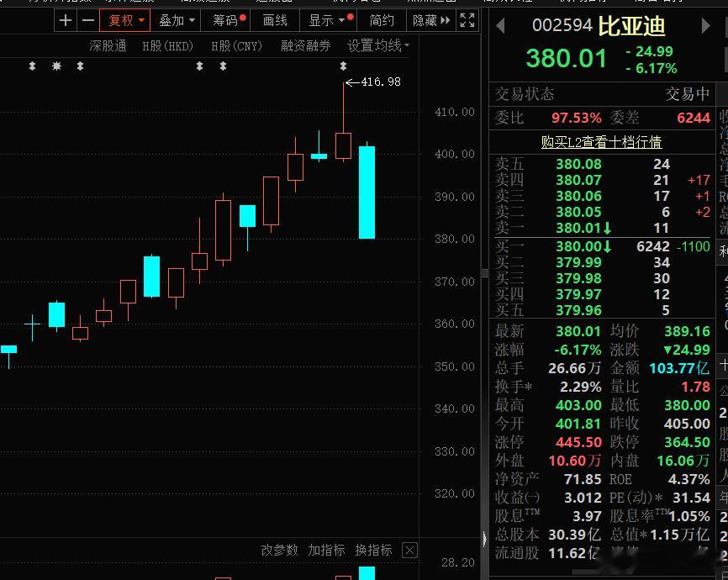Click event marker above 416.98 candle
The image size is (728, 580).
343,66
